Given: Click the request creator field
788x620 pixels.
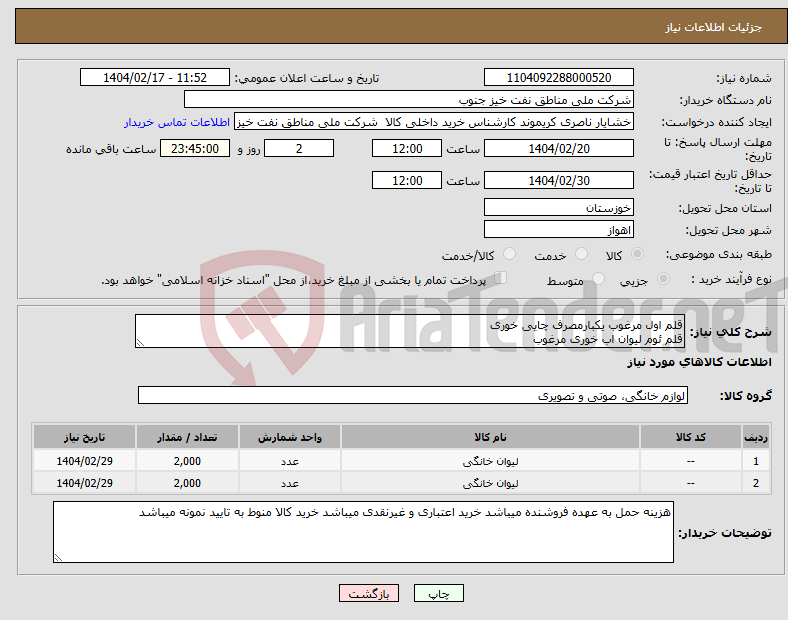Looking at the screenshot, I should click(x=434, y=122).
